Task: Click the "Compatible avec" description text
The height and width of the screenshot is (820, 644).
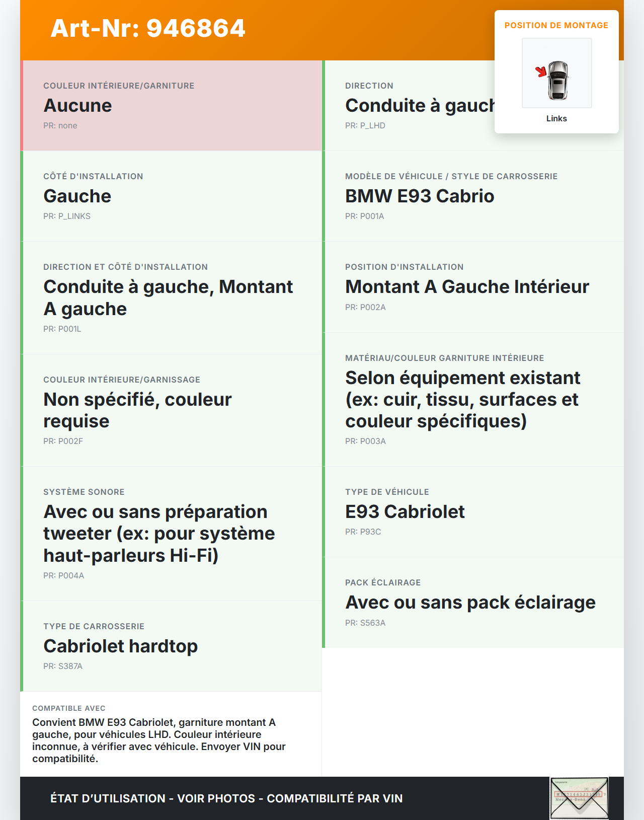Action: pos(159,740)
